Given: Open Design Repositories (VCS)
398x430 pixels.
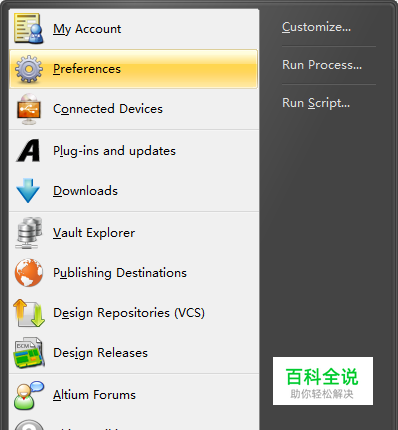Looking at the screenshot, I should tap(134, 313).
